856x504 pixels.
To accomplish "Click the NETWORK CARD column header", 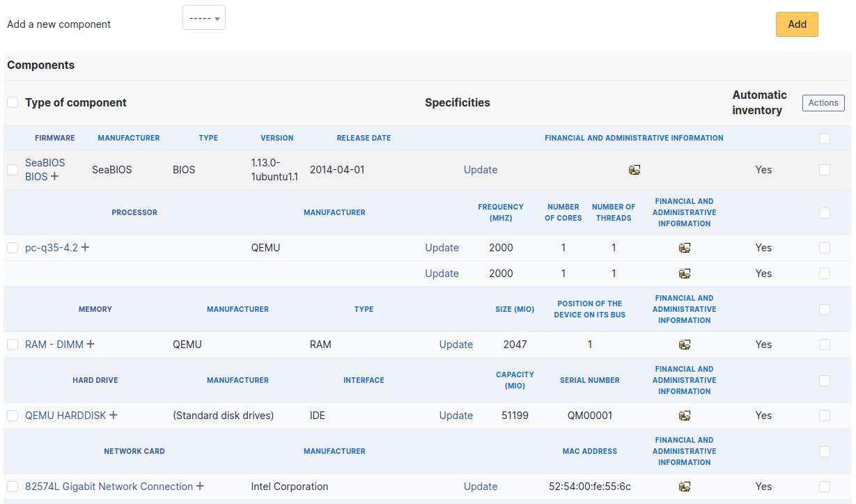I will click(x=134, y=451).
